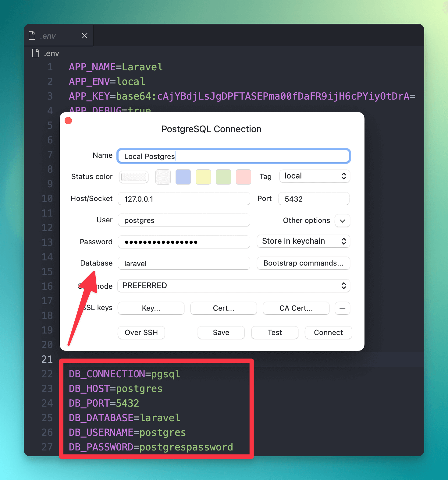Choose the green status color swatch
This screenshot has width=448, height=480.
(223, 177)
